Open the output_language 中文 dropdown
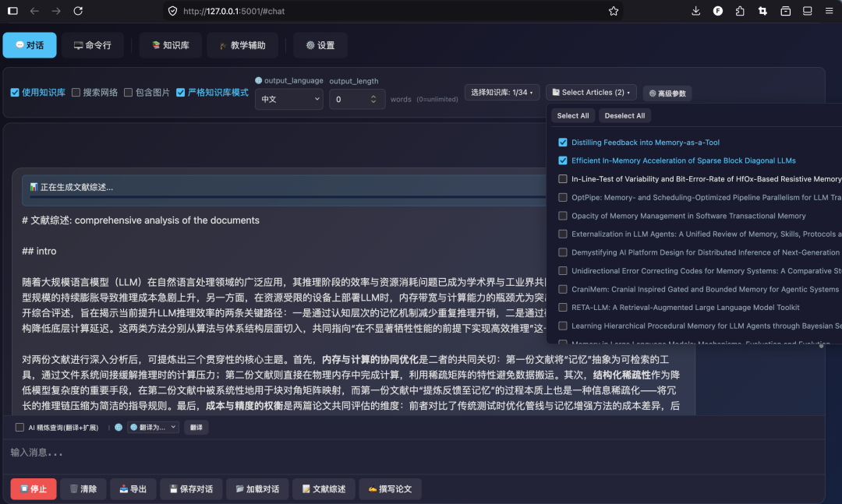 click(x=289, y=99)
